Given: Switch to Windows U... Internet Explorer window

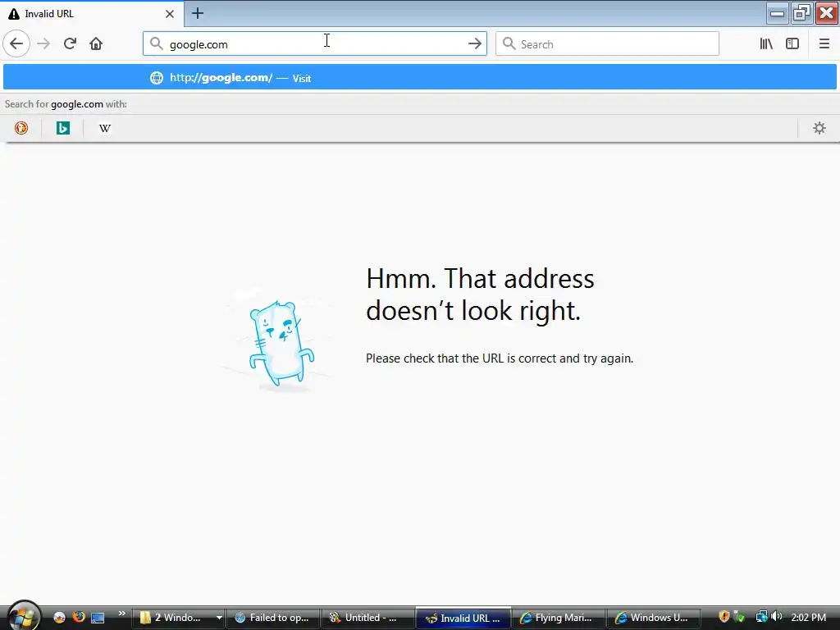Looking at the screenshot, I should coord(653,618).
